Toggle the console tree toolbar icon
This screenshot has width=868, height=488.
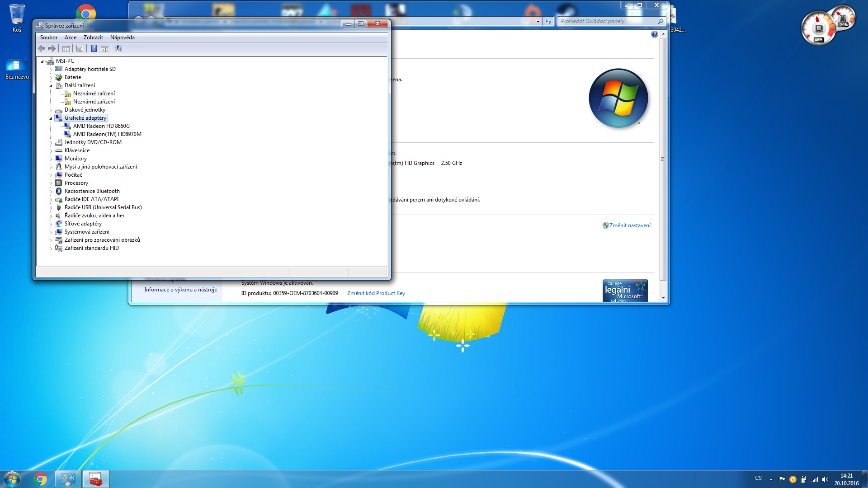click(x=66, y=48)
